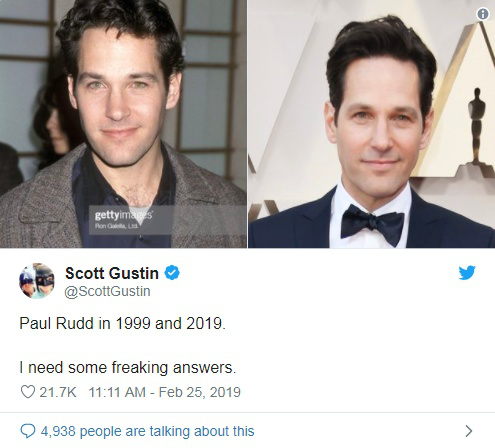495x448 pixels.
Task: Click the Ron Galella, Ltd. photo credit
Action: tap(117, 226)
